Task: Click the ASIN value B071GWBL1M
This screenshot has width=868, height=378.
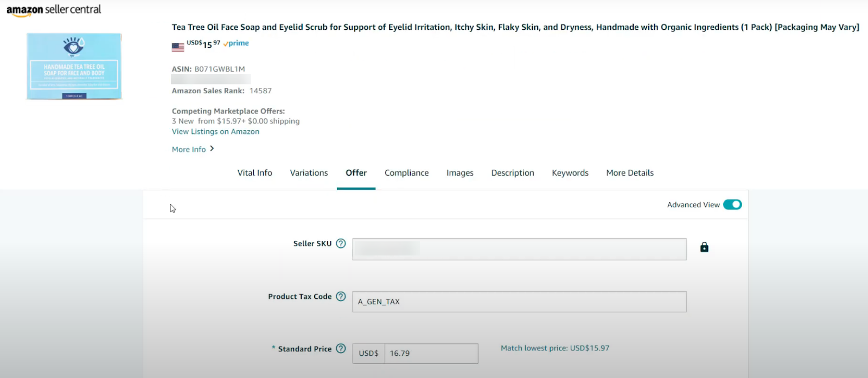Action: pos(220,69)
